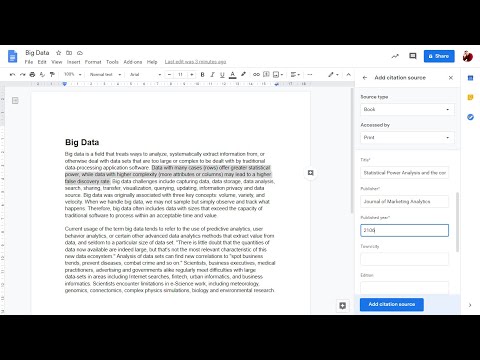
Task: Click the move to folder icon
Action: [69, 53]
